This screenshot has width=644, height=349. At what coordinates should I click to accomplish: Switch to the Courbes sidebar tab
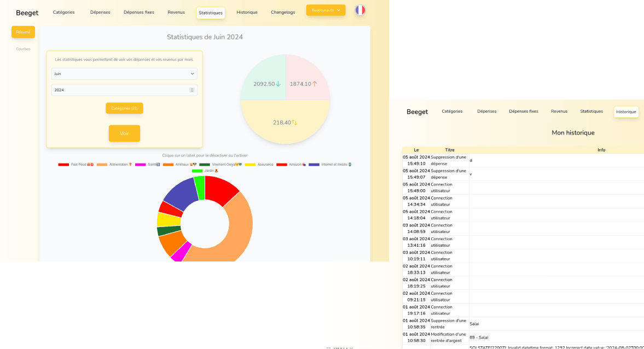pyautogui.click(x=23, y=49)
